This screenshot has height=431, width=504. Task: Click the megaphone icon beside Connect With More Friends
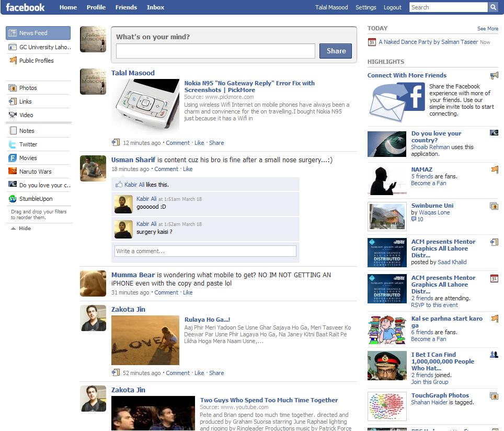coord(494,76)
